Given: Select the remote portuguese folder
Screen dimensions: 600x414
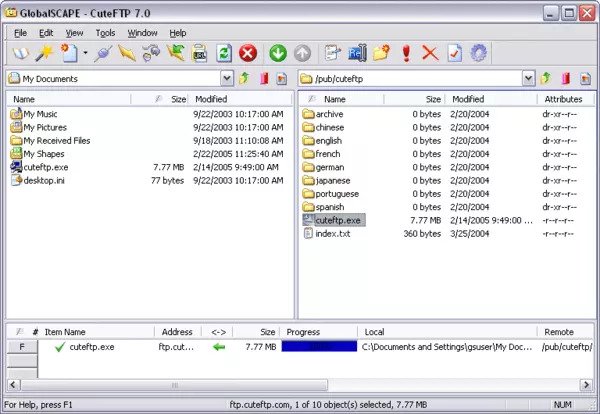Looking at the screenshot, I should (x=331, y=194).
